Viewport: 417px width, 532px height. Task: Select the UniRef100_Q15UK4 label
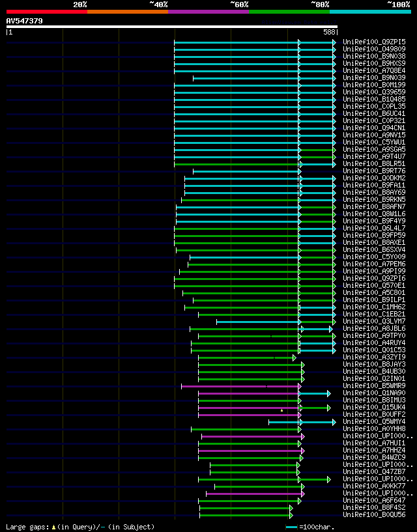(374, 408)
